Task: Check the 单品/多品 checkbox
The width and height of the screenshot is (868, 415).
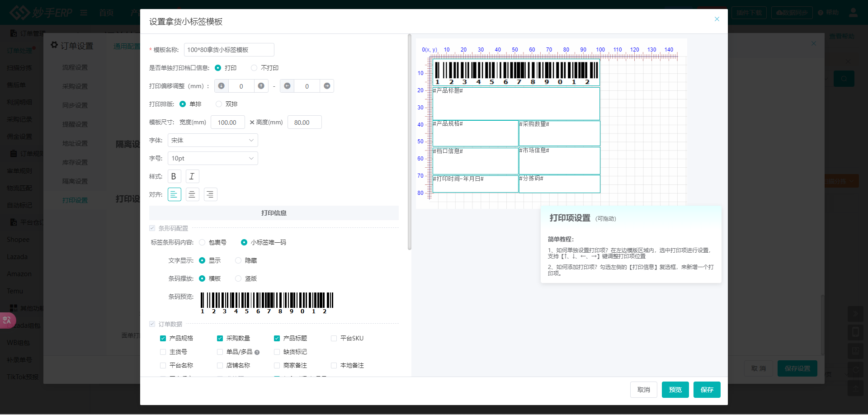Action: [220, 352]
